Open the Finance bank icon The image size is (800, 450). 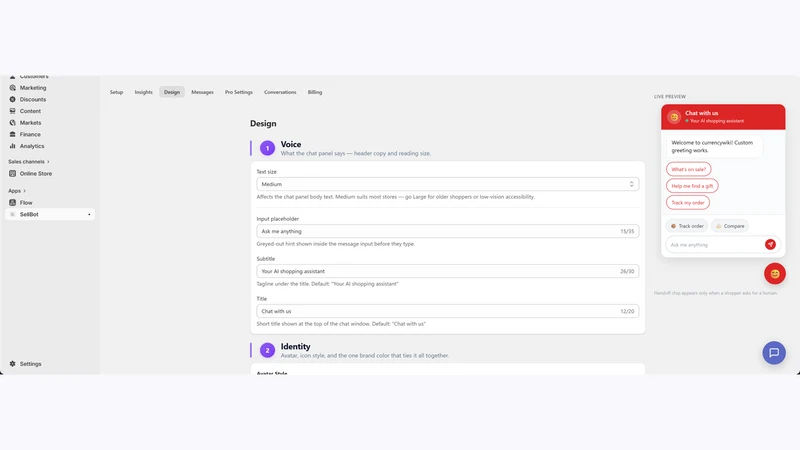pyautogui.click(x=12, y=134)
